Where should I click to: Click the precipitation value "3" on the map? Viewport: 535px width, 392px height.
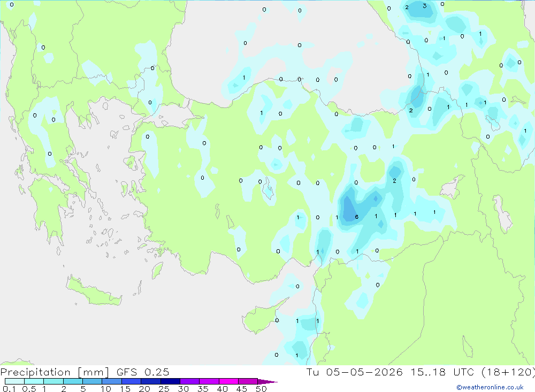click(x=424, y=6)
